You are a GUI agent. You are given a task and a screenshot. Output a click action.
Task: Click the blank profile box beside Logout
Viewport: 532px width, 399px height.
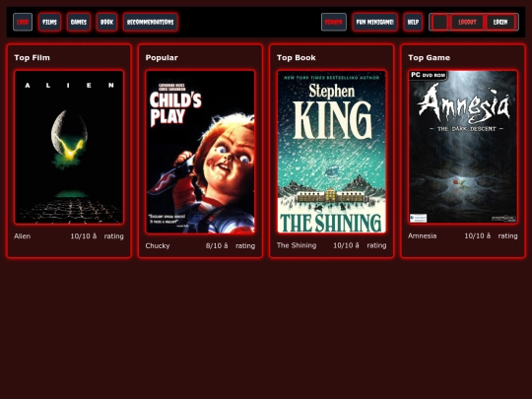[440, 22]
